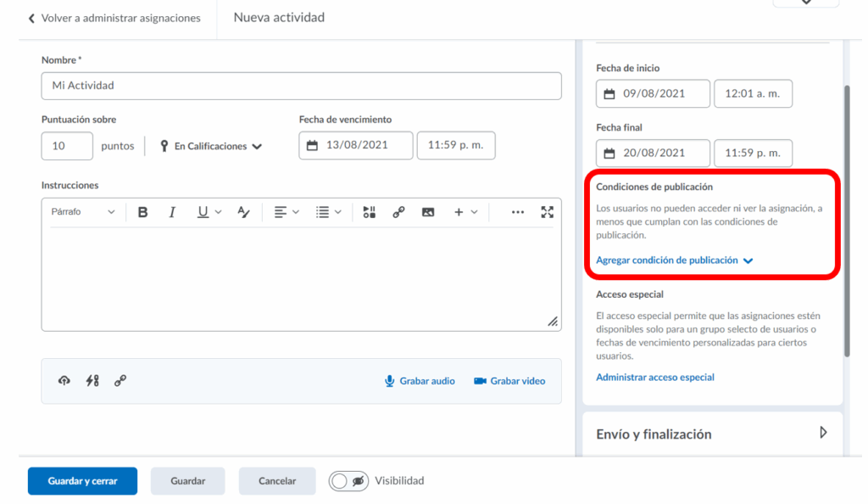Click calendar icon for Fecha de vencimiento
The image size is (868, 504).
click(312, 146)
